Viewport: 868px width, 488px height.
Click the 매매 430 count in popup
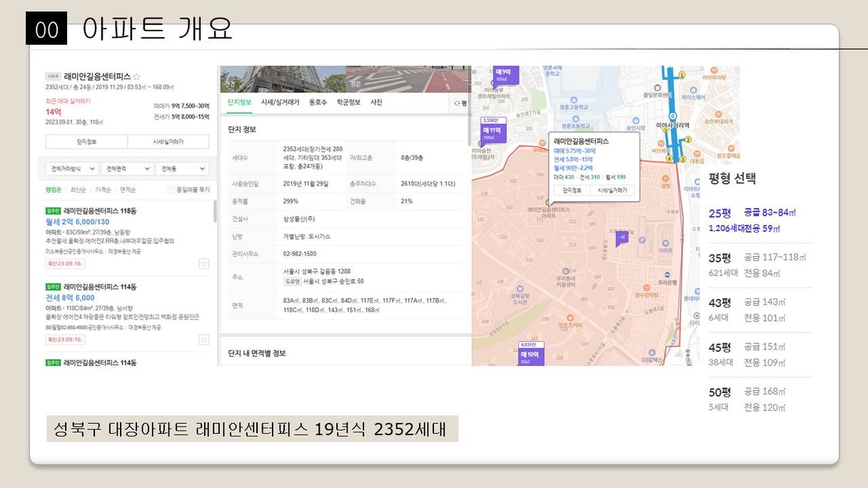coord(564,177)
